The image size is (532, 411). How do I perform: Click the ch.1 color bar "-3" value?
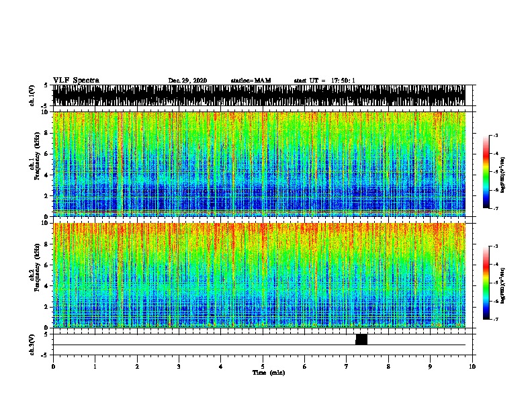495,135
